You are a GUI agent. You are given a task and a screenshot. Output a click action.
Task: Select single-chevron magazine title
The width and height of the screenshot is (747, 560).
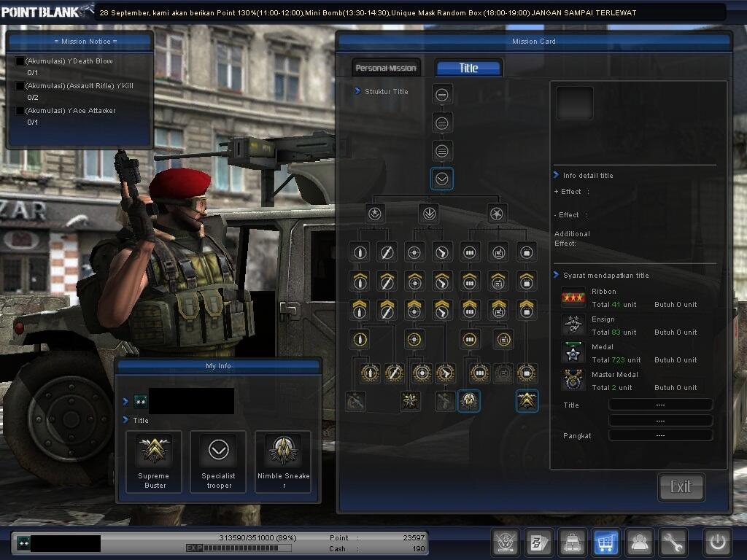(470, 281)
